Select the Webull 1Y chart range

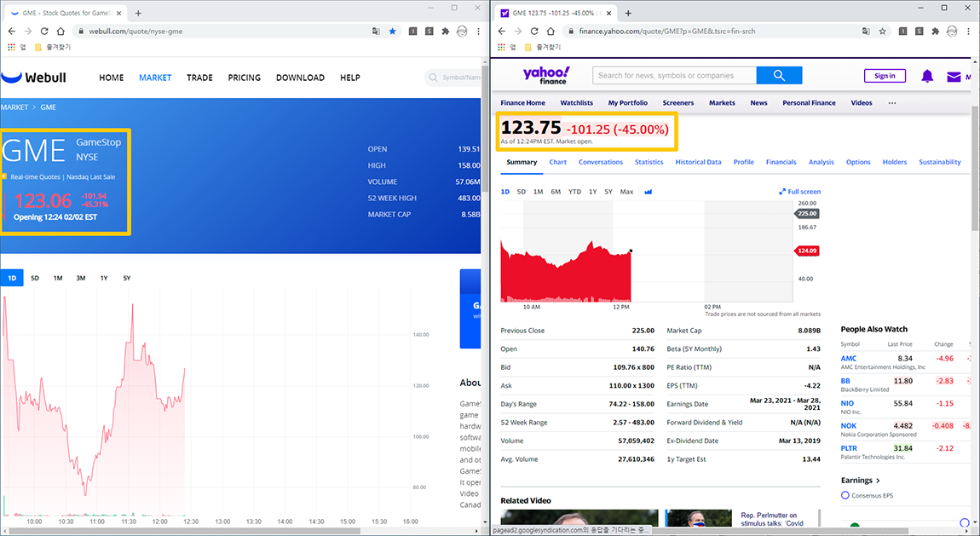104,278
